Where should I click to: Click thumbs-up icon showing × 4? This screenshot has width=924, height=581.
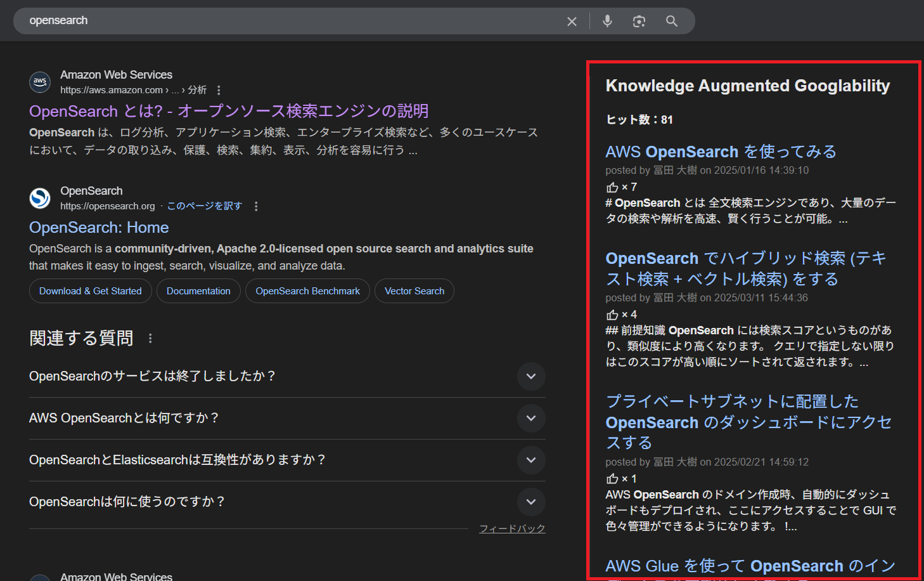pyautogui.click(x=612, y=315)
